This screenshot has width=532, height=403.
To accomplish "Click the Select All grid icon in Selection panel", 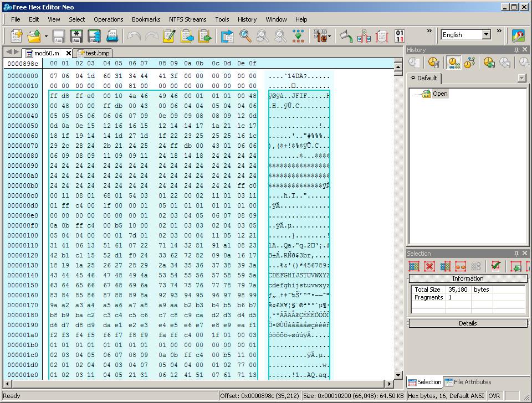I will 414,266.
